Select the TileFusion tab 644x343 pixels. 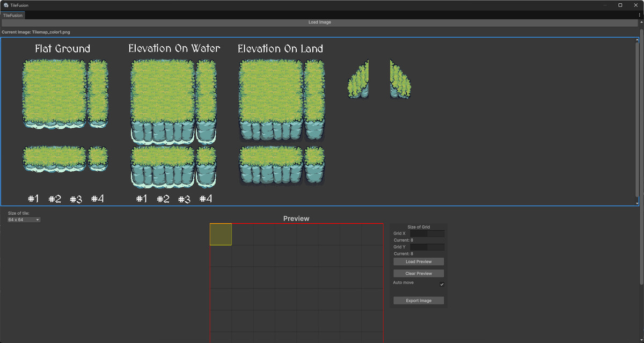point(13,16)
